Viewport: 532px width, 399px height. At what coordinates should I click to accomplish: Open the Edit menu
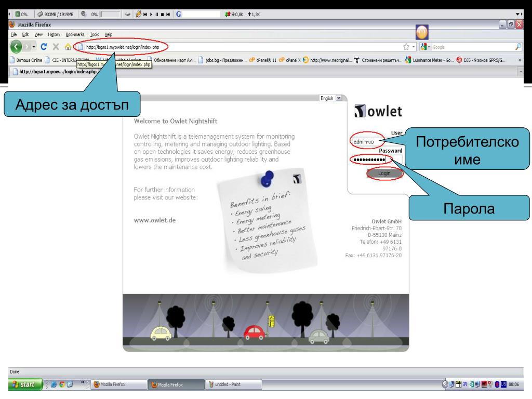(25, 34)
